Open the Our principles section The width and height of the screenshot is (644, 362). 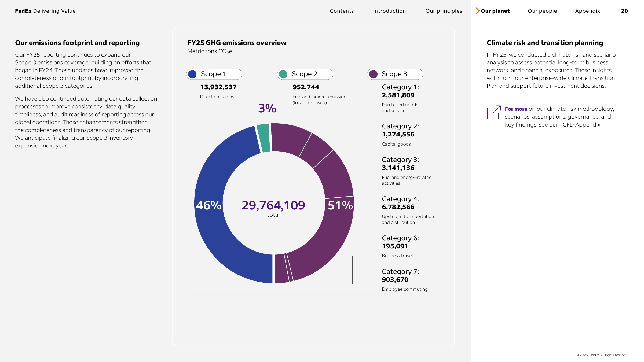click(x=444, y=11)
